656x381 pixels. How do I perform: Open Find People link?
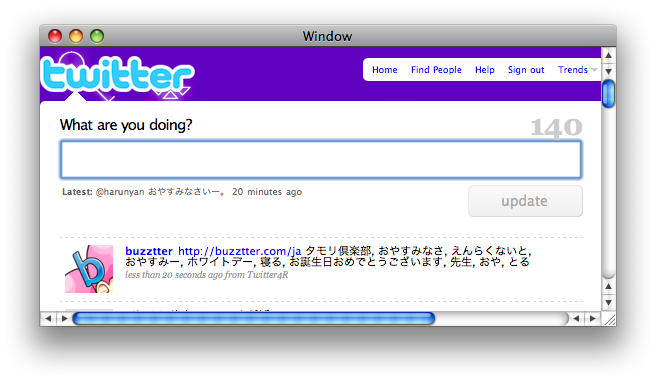pos(436,70)
